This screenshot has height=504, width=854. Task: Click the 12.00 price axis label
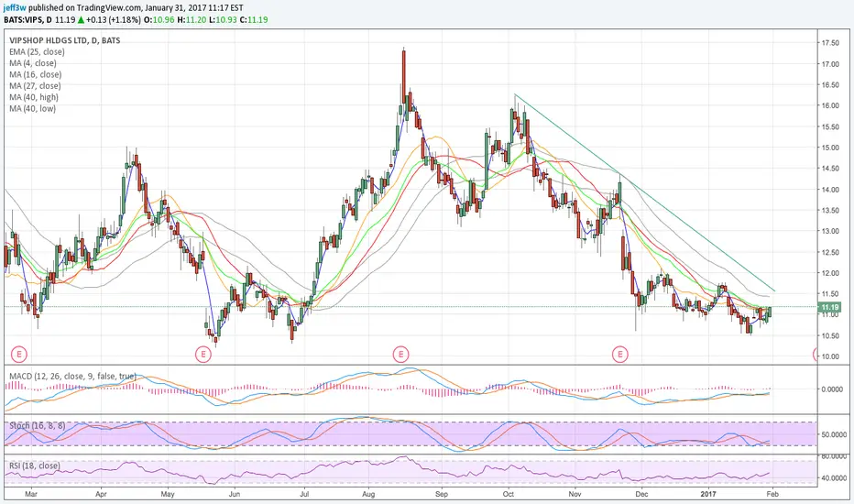(x=830, y=273)
